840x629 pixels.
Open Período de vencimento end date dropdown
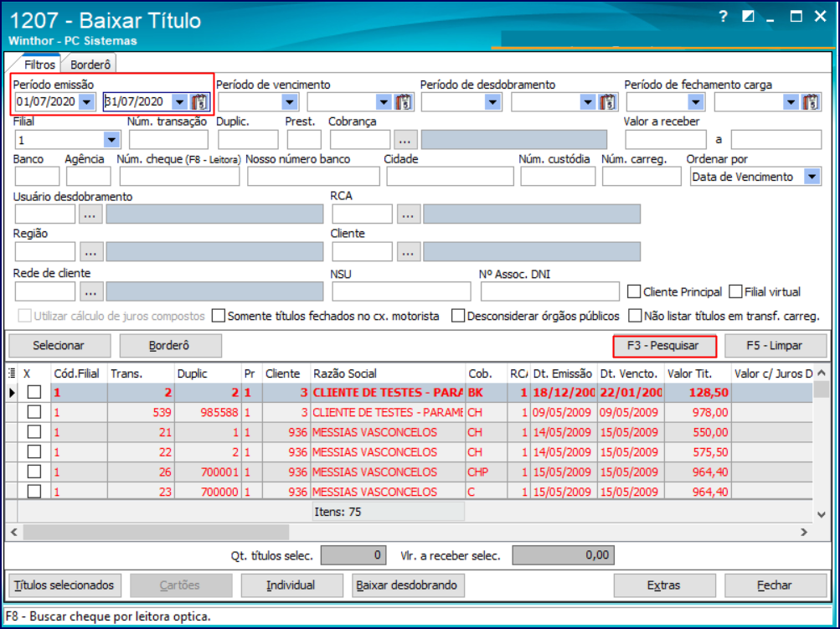pyautogui.click(x=384, y=102)
